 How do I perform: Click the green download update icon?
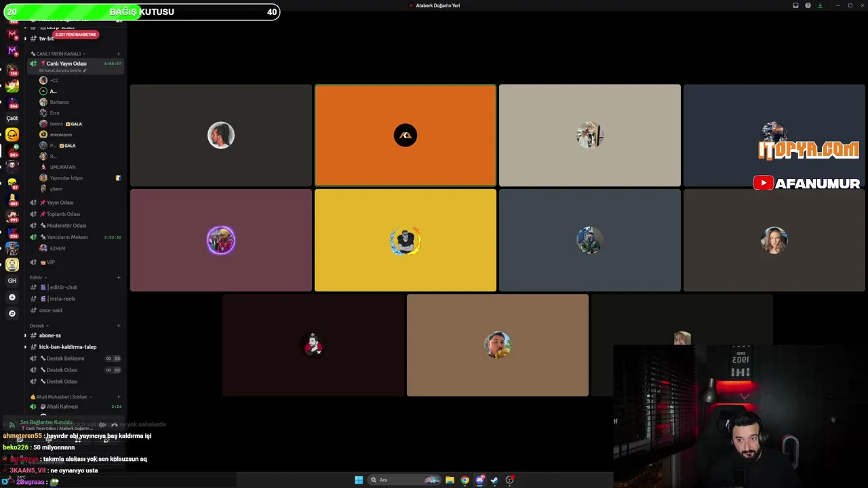[x=820, y=5]
